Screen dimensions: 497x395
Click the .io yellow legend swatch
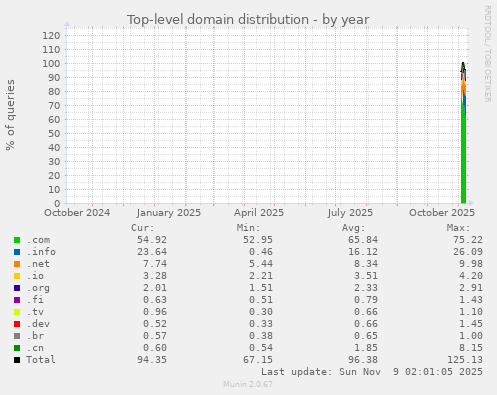click(17, 276)
